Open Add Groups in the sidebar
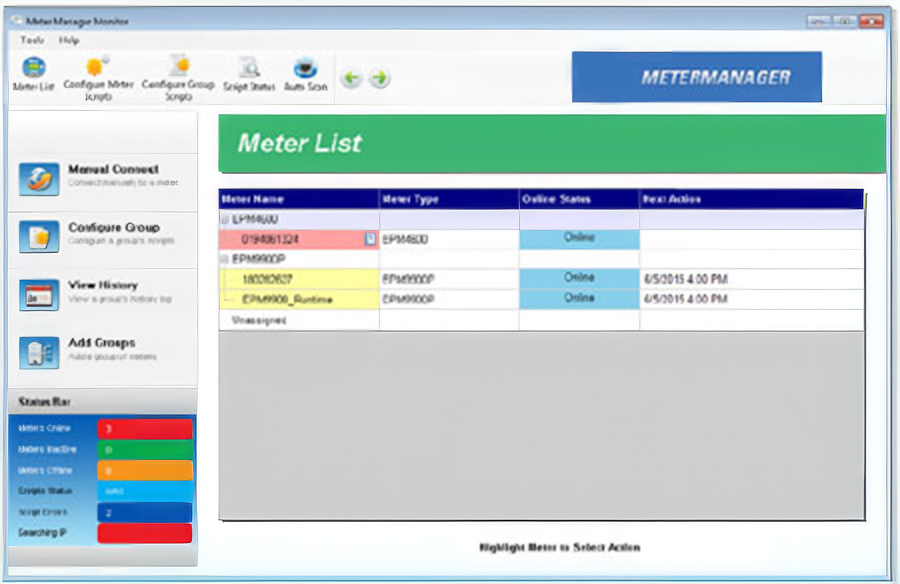 [103, 351]
